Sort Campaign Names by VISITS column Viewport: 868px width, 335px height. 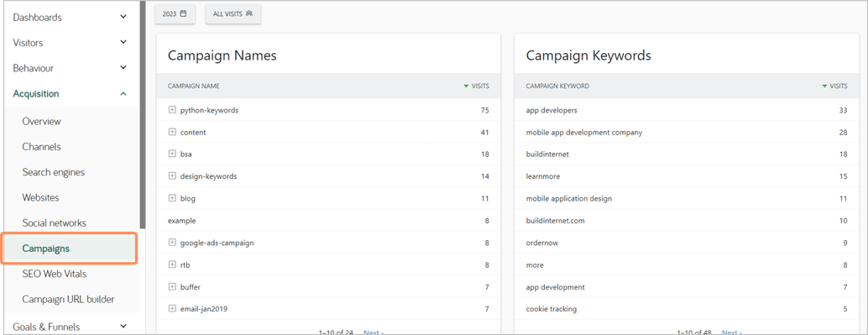pyautogui.click(x=476, y=86)
